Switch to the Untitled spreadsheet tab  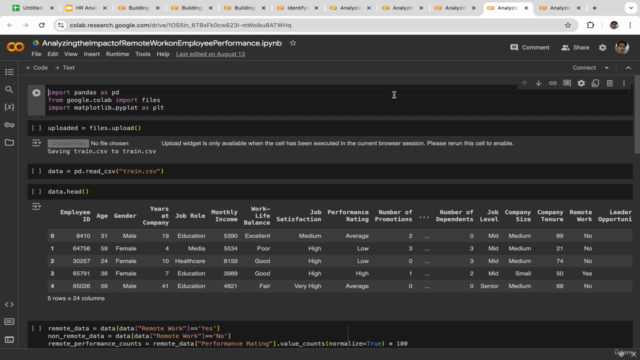33,8
